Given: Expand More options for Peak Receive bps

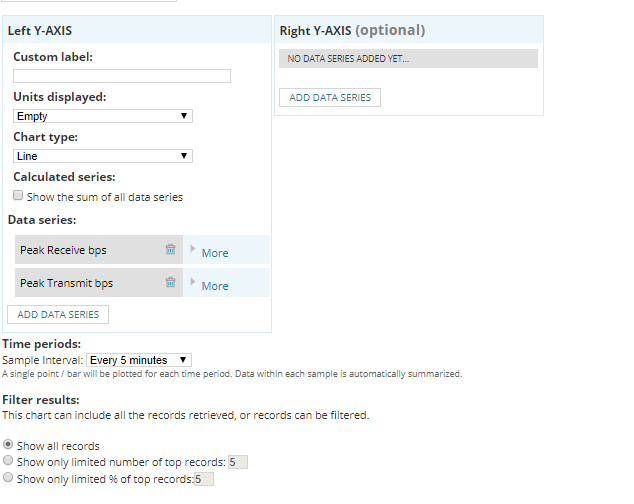Looking at the screenshot, I should [x=192, y=248].
